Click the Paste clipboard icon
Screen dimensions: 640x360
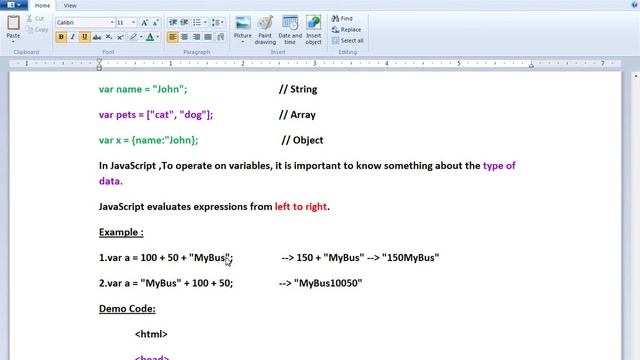13,22
